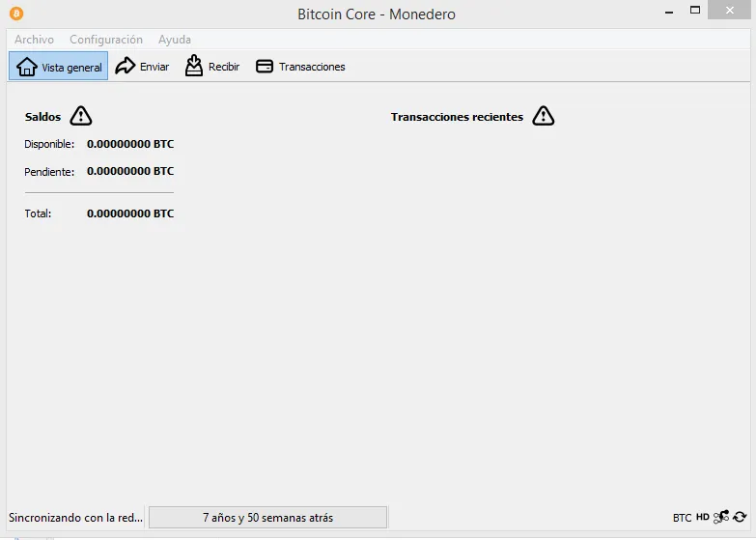Click the HD wallet status icon
The width and height of the screenshot is (756, 540).
tap(703, 517)
